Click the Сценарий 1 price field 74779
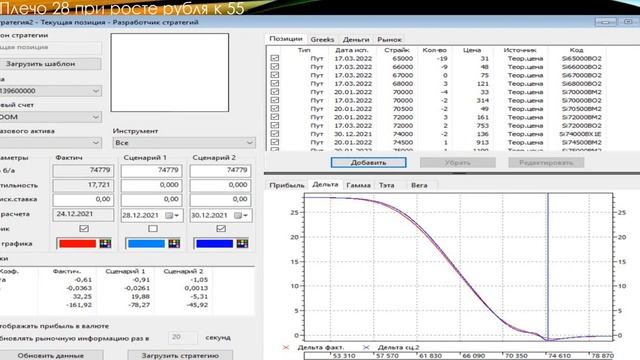The height and width of the screenshot is (360, 640). coord(151,170)
